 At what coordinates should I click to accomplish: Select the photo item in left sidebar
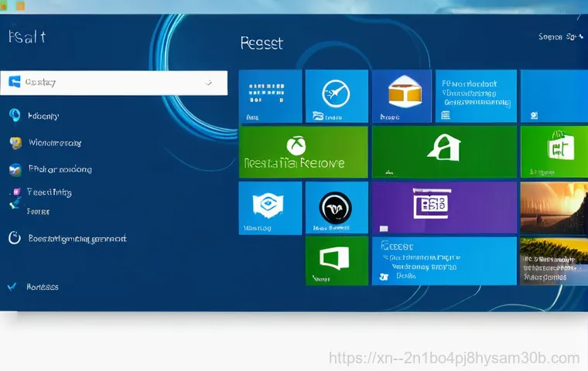point(14,169)
